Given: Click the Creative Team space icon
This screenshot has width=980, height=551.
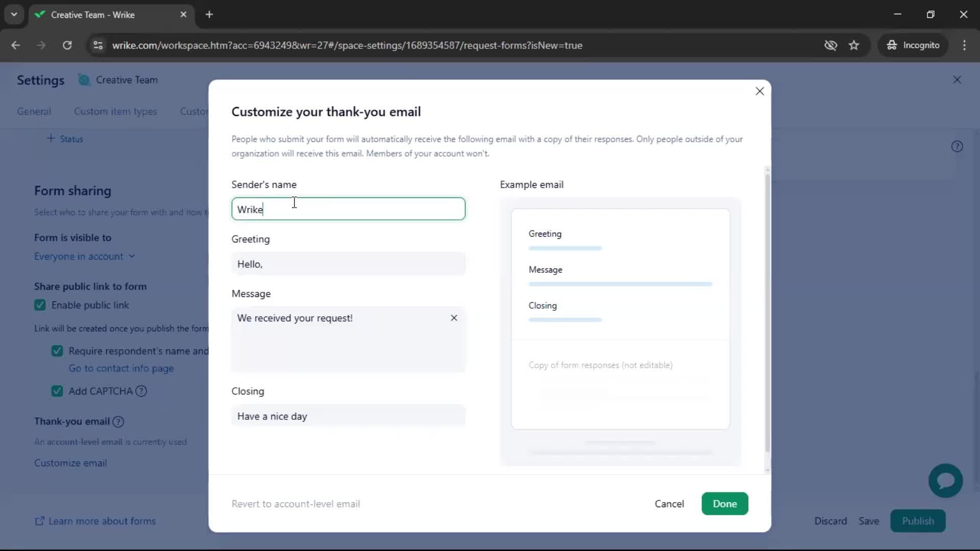Looking at the screenshot, I should (84, 80).
